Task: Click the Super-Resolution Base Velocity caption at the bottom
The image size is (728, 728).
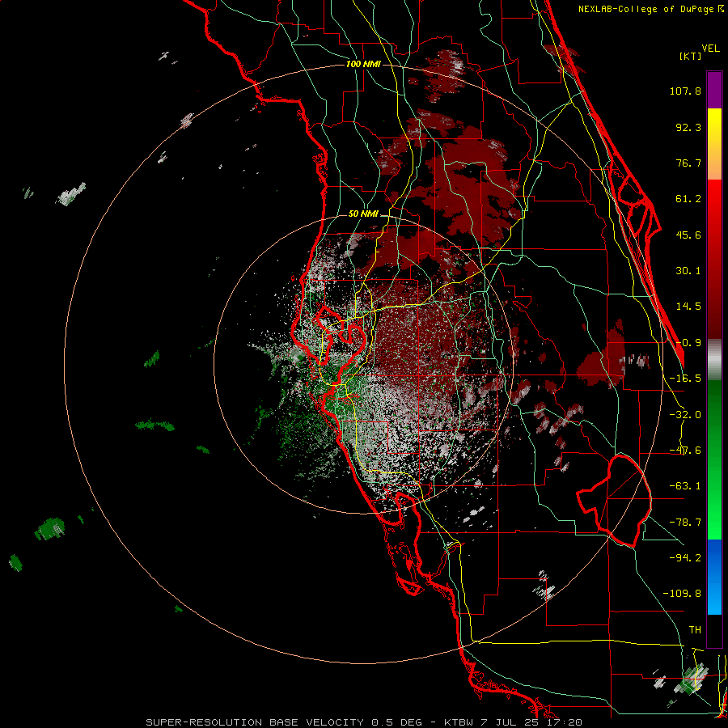Action: [x=364, y=722]
